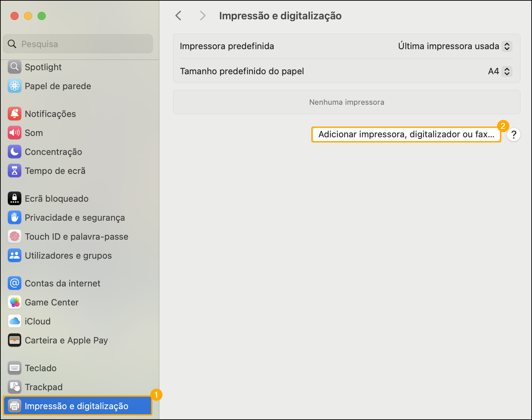This screenshot has width=532, height=420.
Task: Click the Tempo de ecrã hourglass icon
Action: (15, 171)
